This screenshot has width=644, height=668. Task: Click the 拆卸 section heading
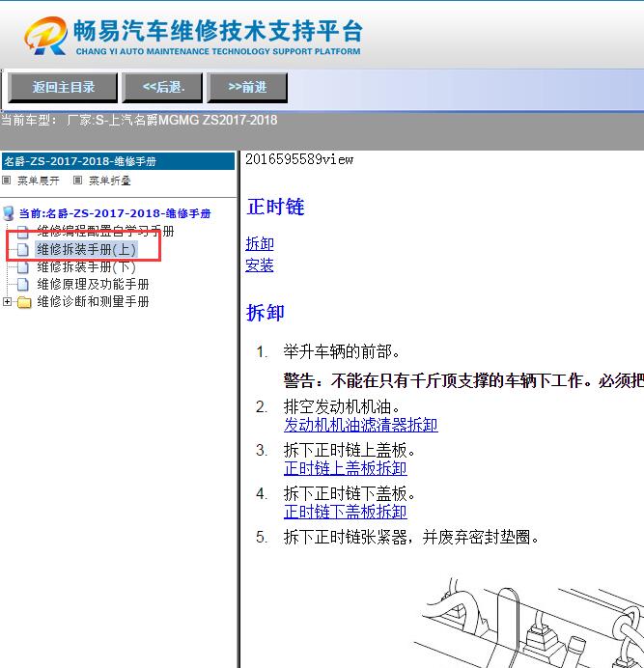pos(266,312)
